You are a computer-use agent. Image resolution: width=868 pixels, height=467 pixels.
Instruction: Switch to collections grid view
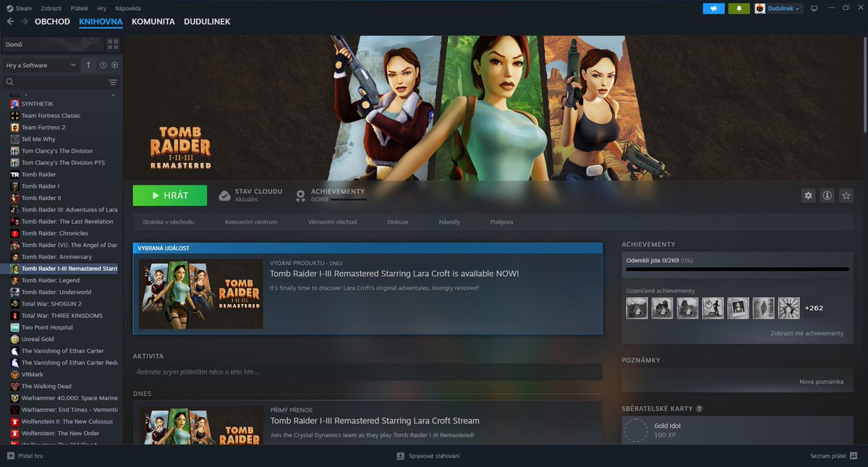point(112,44)
